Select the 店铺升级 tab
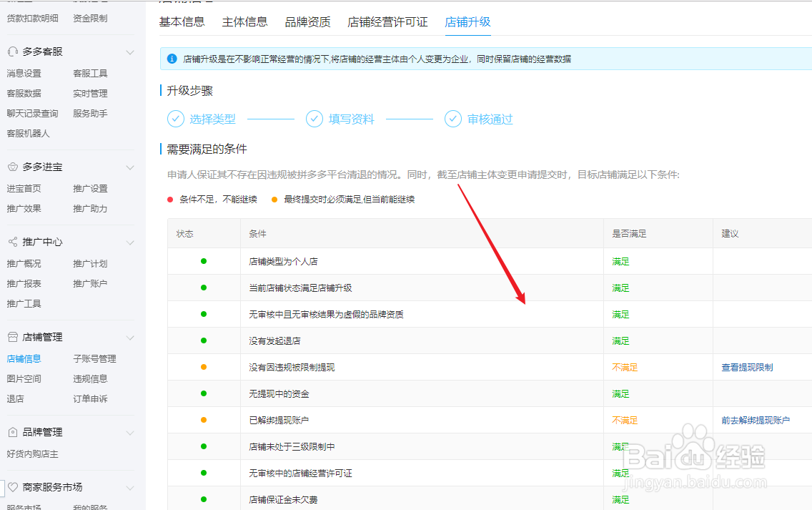812x510 pixels. [467, 21]
